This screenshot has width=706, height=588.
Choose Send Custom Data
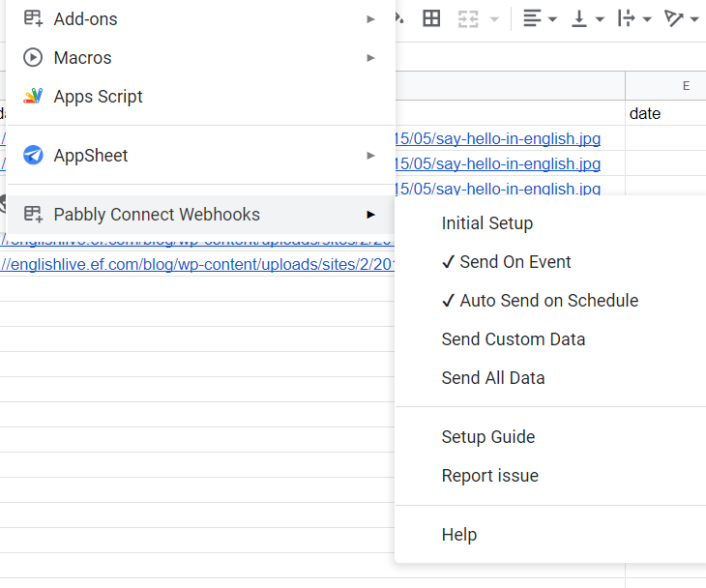coord(550,339)
